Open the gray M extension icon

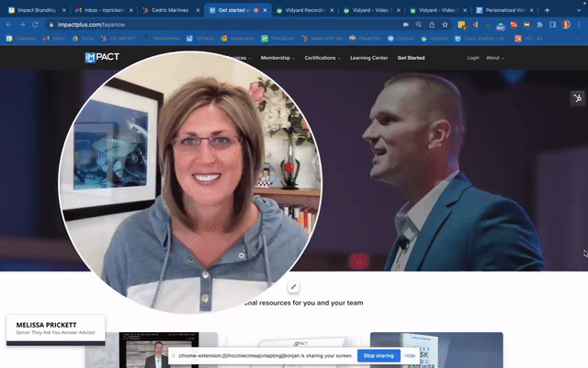click(x=526, y=25)
